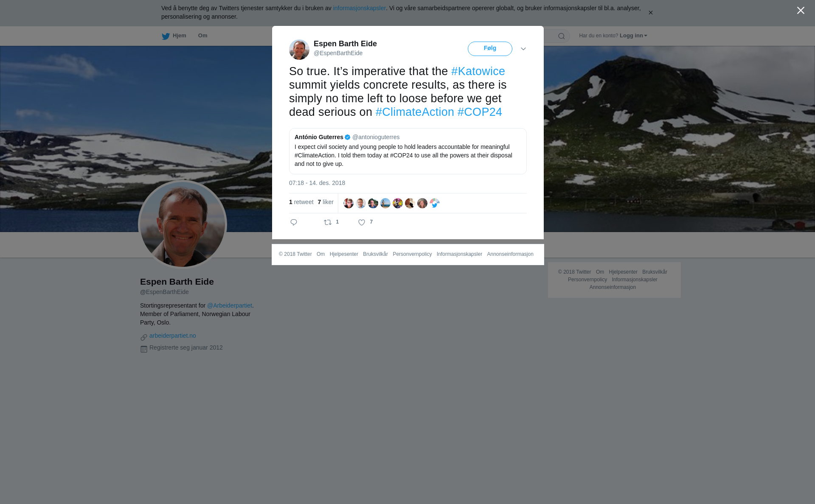
Task: Open the quoted António Guterres tweet
Action: pos(408,151)
